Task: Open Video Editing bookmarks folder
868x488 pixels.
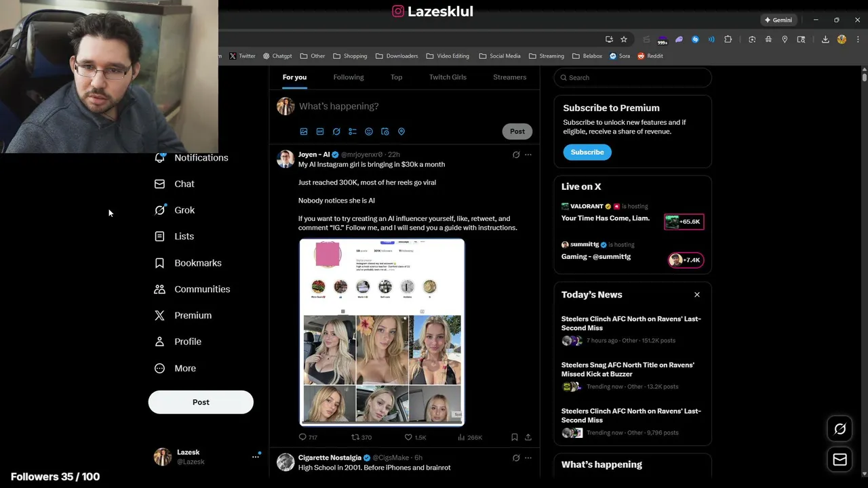Action: [x=448, y=56]
